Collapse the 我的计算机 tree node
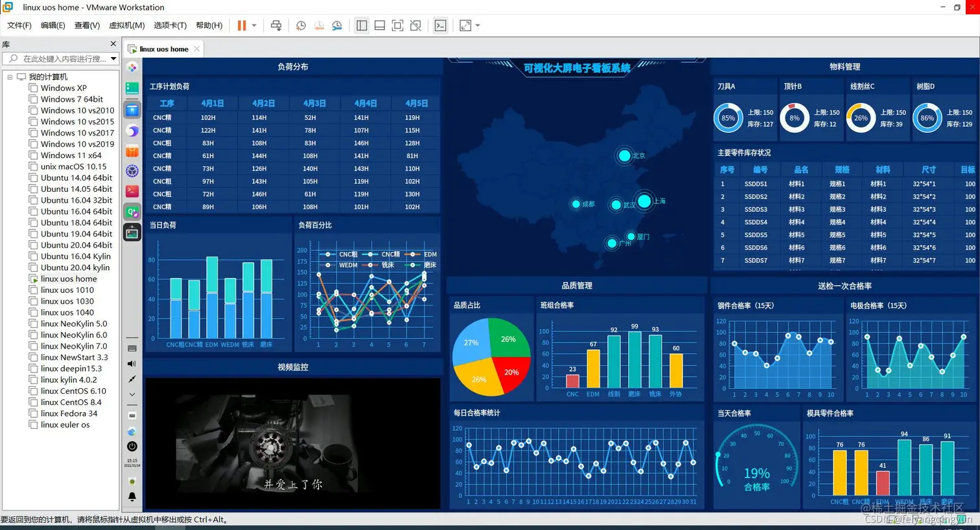This screenshot has height=530, width=980. tap(10, 77)
